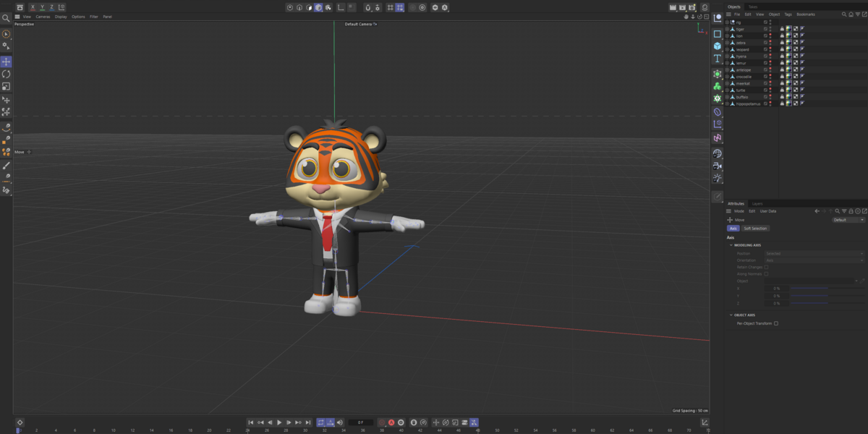
Task: Click the timeline play button
Action: point(279,422)
